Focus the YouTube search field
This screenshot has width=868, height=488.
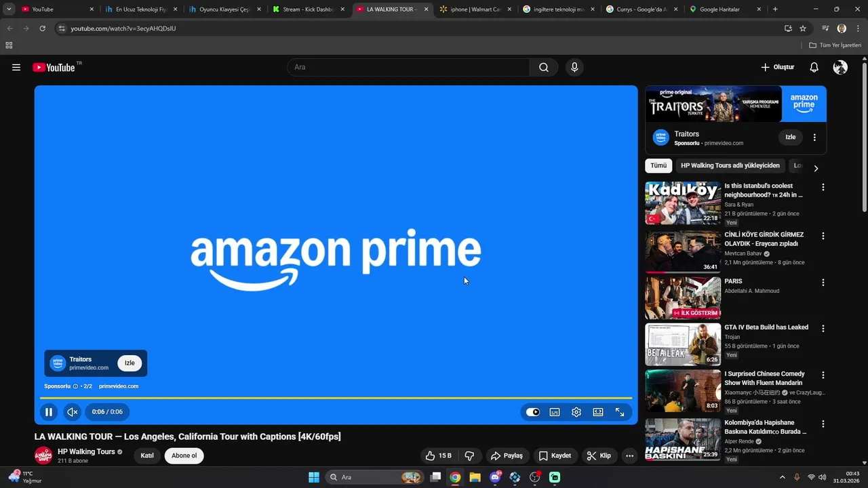click(x=408, y=67)
